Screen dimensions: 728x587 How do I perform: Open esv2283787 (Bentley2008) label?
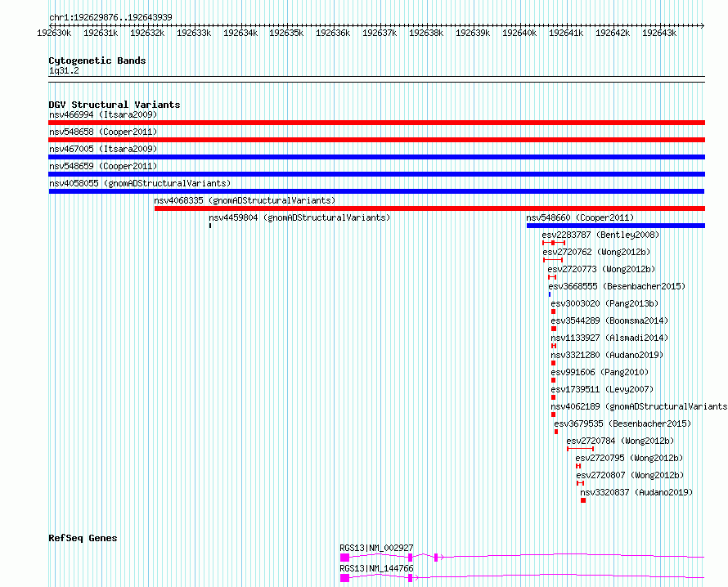coord(600,235)
